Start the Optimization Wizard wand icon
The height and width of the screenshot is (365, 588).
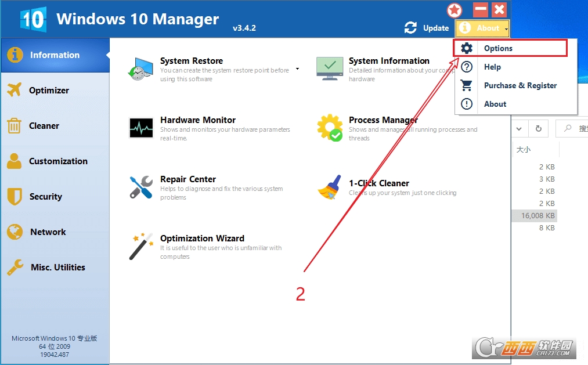pyautogui.click(x=140, y=247)
